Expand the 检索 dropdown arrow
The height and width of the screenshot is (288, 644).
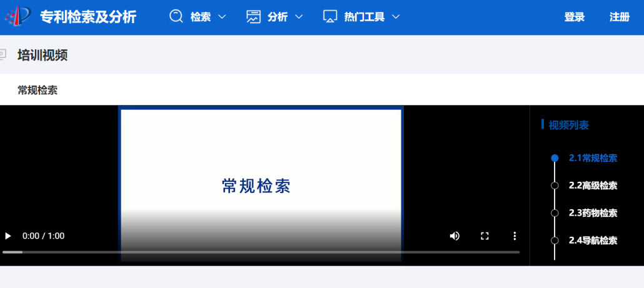coord(222,17)
